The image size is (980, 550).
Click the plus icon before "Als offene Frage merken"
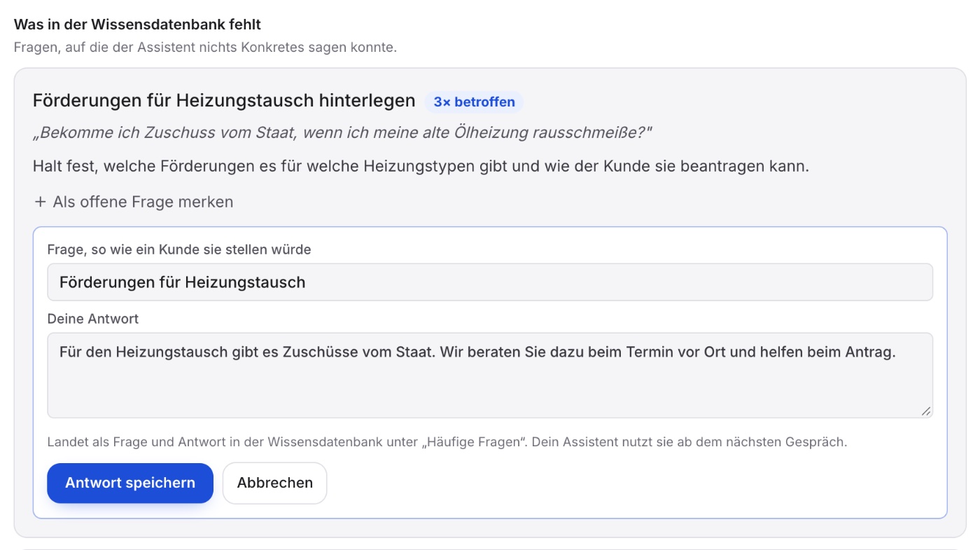(x=39, y=202)
